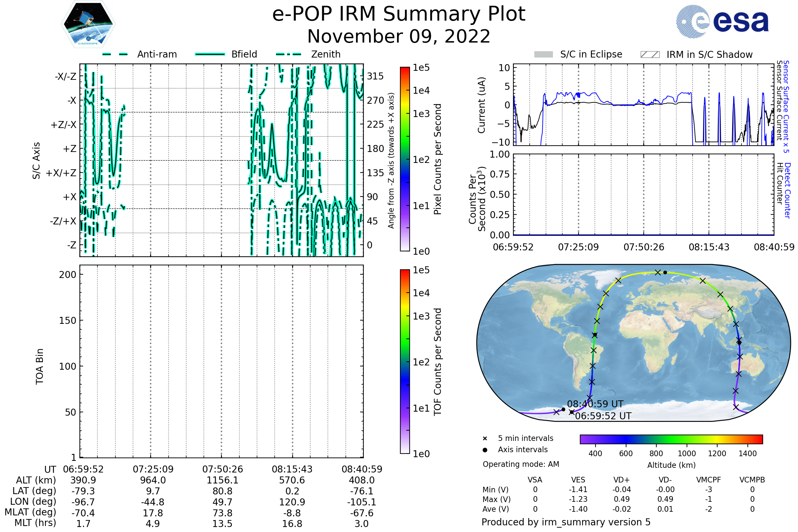
Task: Click the IRM in S/C Shadow hatched patch
Action: [650, 55]
